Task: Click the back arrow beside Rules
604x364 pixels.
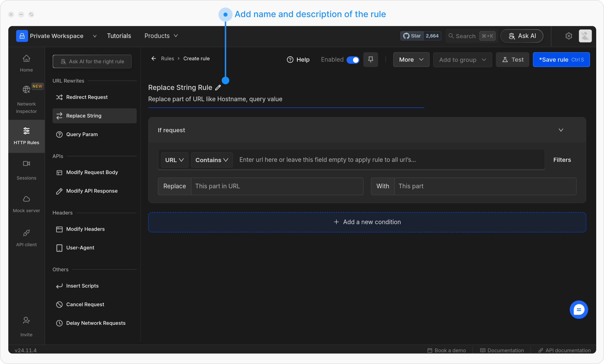Action: pyautogui.click(x=154, y=59)
